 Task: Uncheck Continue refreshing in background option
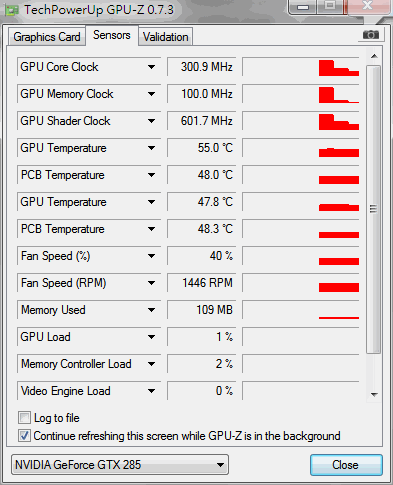24,436
